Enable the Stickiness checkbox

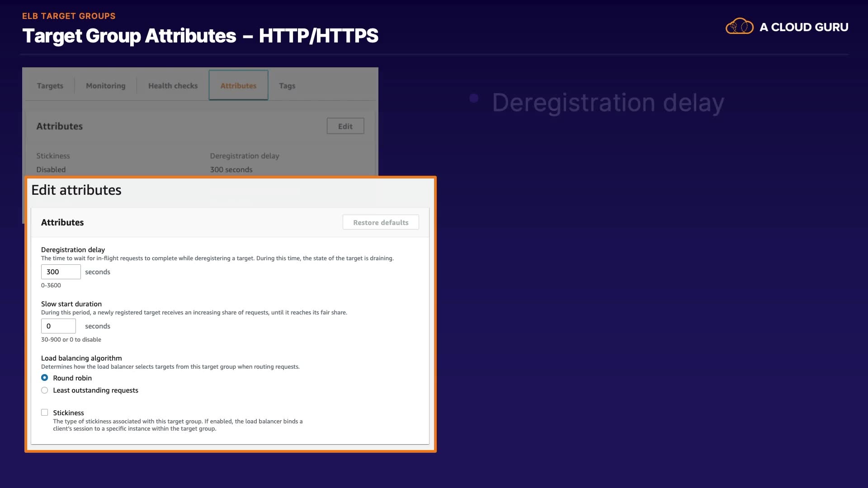[45, 413]
